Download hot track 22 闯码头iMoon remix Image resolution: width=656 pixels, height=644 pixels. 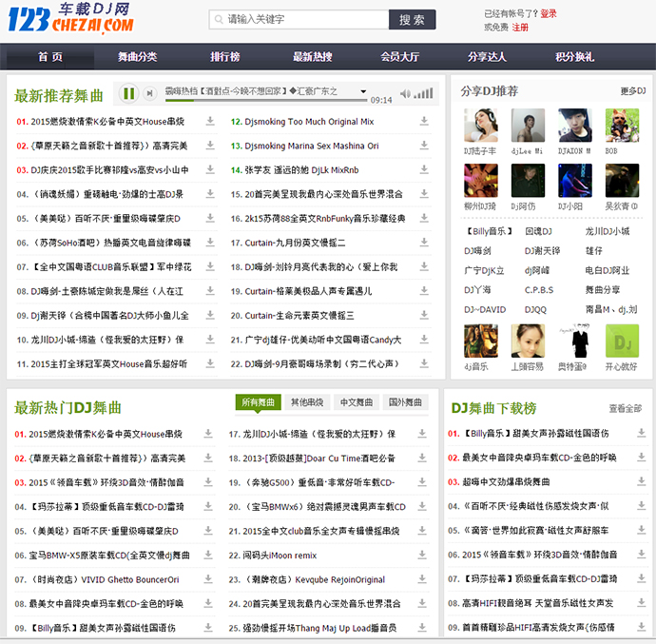[x=422, y=555]
